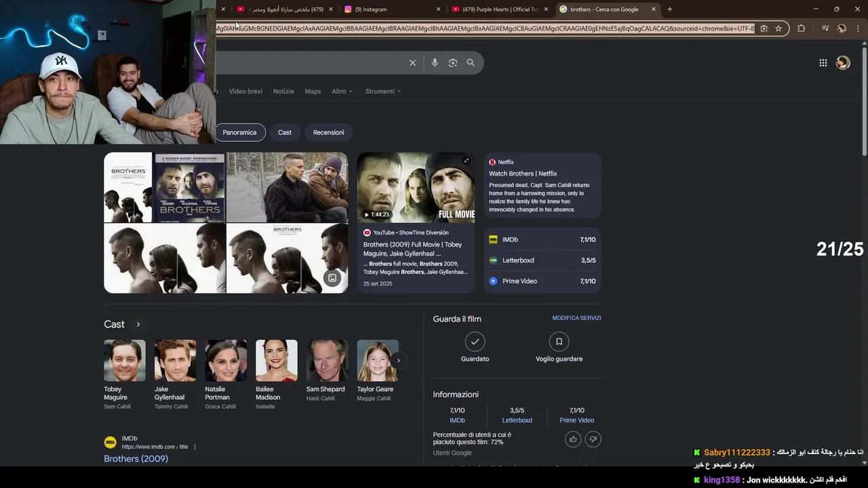Screen dimensions: 868x488
Task: Open the image gallery icon on thumbnails
Action: [x=332, y=278]
